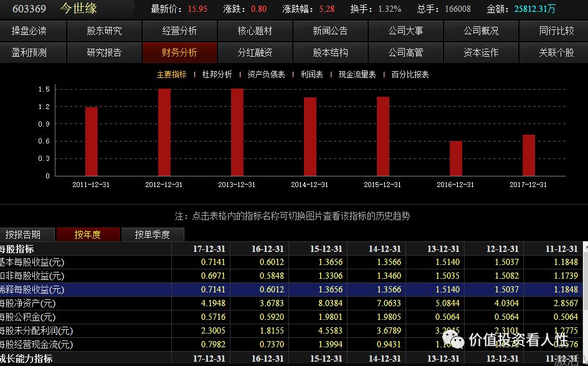Switch to 按年度 view
Image resolution: width=588 pixels, height=366 pixels.
click(x=88, y=234)
